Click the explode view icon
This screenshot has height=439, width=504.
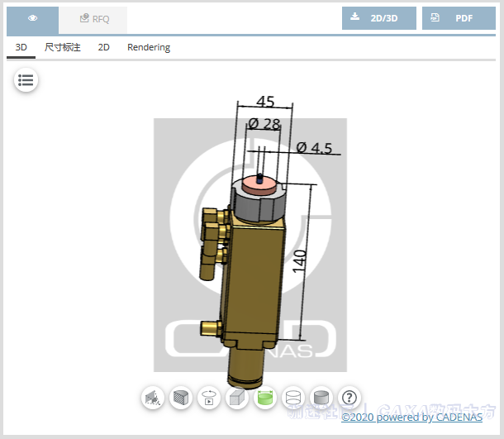point(153,398)
